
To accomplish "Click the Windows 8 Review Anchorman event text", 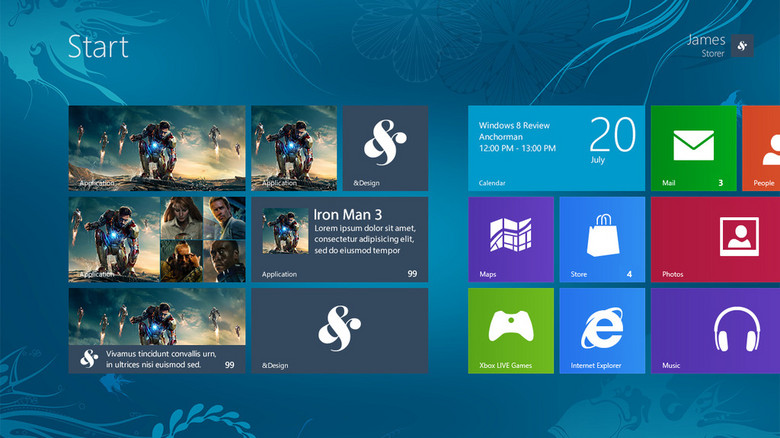I will coord(514,131).
